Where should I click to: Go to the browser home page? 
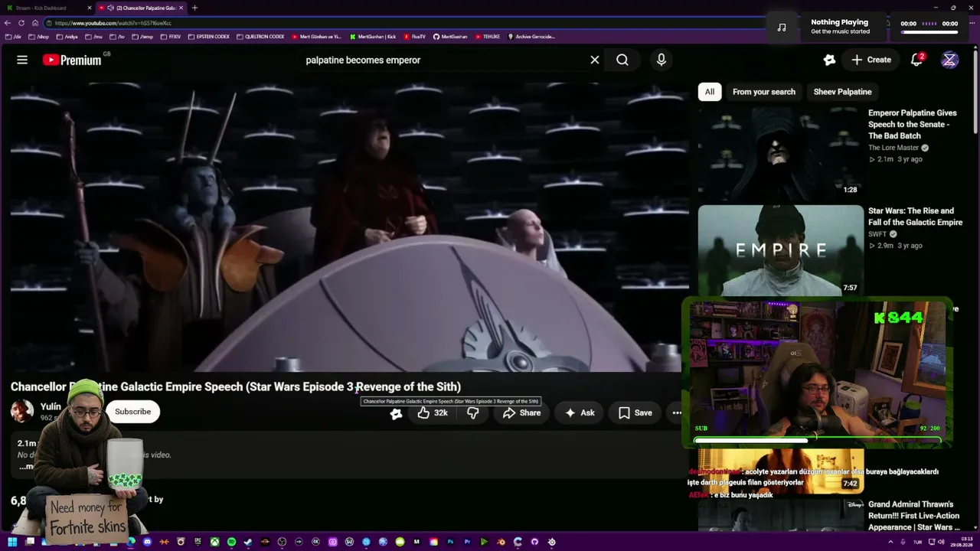click(34, 23)
